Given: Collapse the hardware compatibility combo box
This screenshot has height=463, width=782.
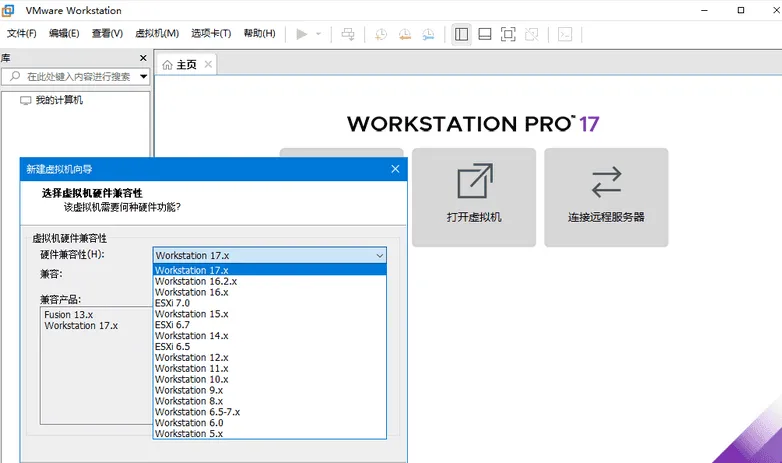Looking at the screenshot, I should tap(379, 256).
